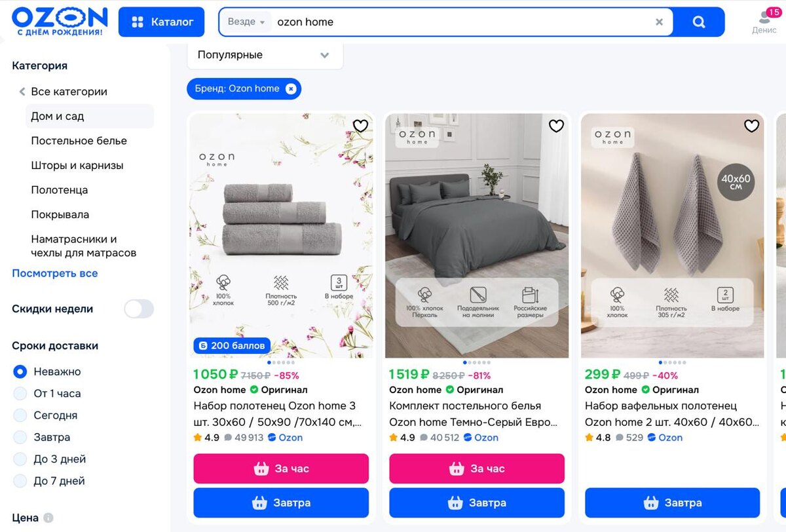Image resolution: width=786 pixels, height=532 pixels.
Task: Click the Ozon logo
Action: 60,22
